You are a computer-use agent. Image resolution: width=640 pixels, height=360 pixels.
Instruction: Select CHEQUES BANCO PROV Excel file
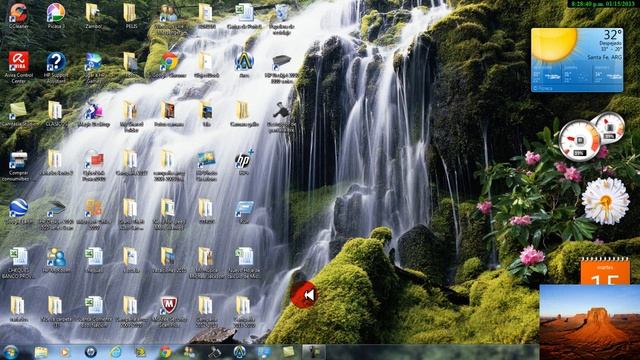pos(18,263)
